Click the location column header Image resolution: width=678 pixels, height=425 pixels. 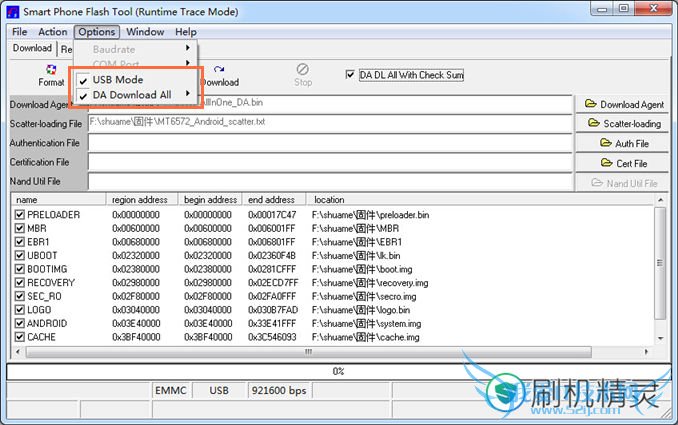[x=480, y=200]
